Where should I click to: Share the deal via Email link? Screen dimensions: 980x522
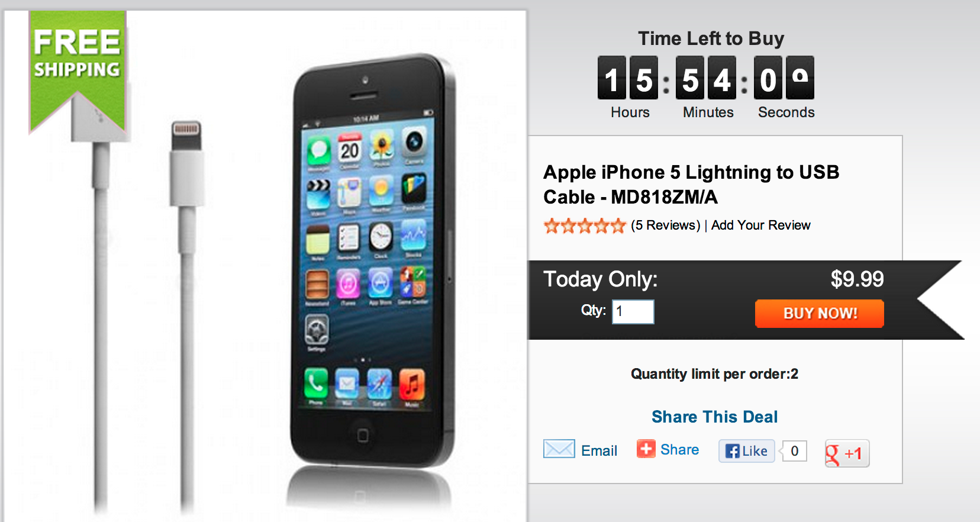[599, 451]
